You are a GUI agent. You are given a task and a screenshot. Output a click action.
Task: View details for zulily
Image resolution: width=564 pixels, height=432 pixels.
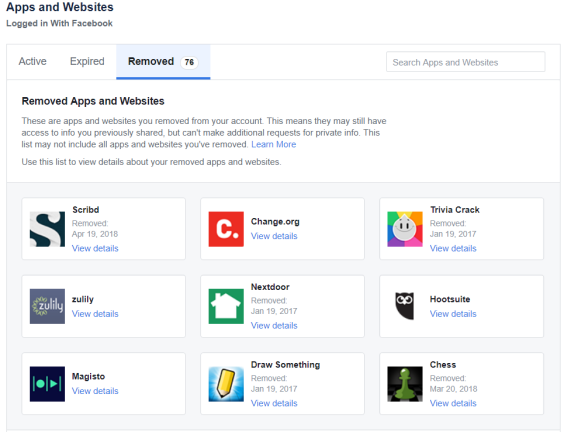coord(95,314)
